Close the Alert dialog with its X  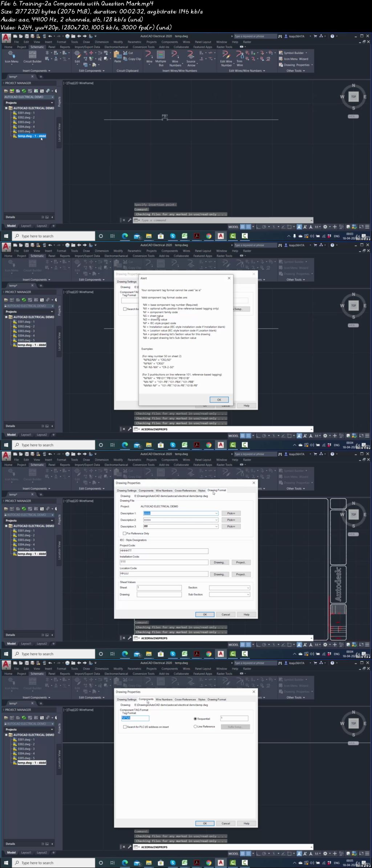[x=229, y=278]
